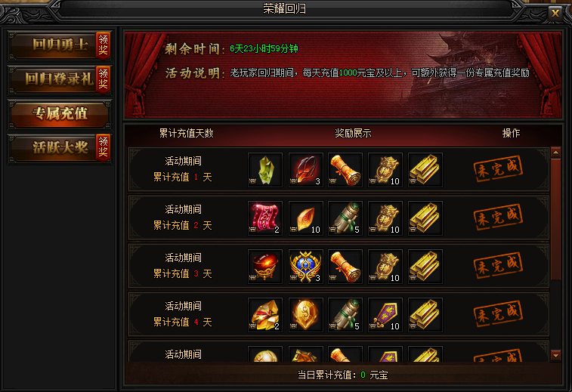Click the gold bars reward in day 1 row

(x=425, y=170)
